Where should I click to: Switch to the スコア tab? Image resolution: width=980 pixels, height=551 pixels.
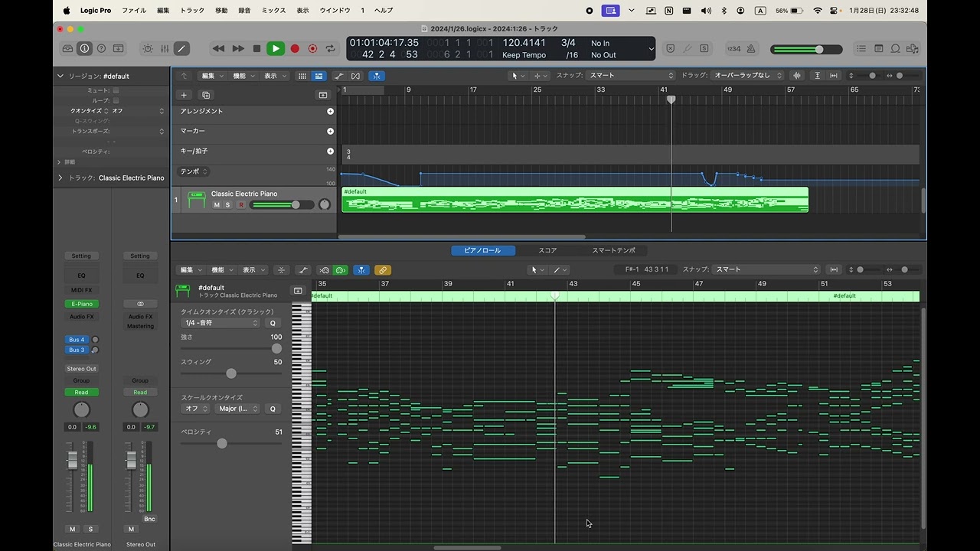[x=547, y=250]
